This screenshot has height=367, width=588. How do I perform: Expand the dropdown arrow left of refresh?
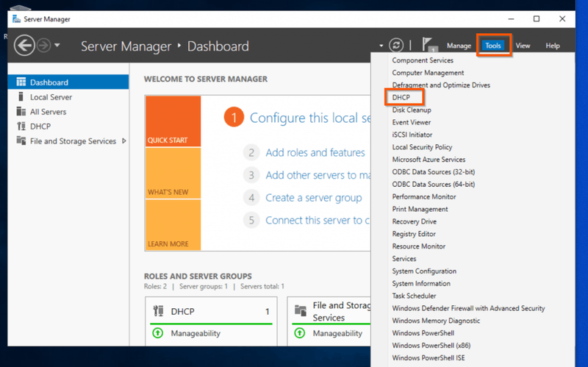pos(381,46)
